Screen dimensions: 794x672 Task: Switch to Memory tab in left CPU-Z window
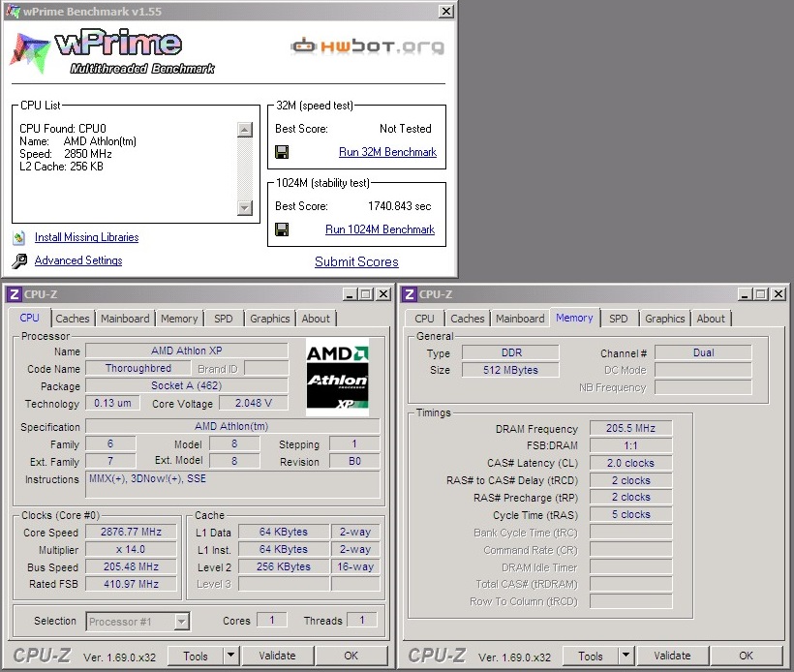tap(179, 319)
